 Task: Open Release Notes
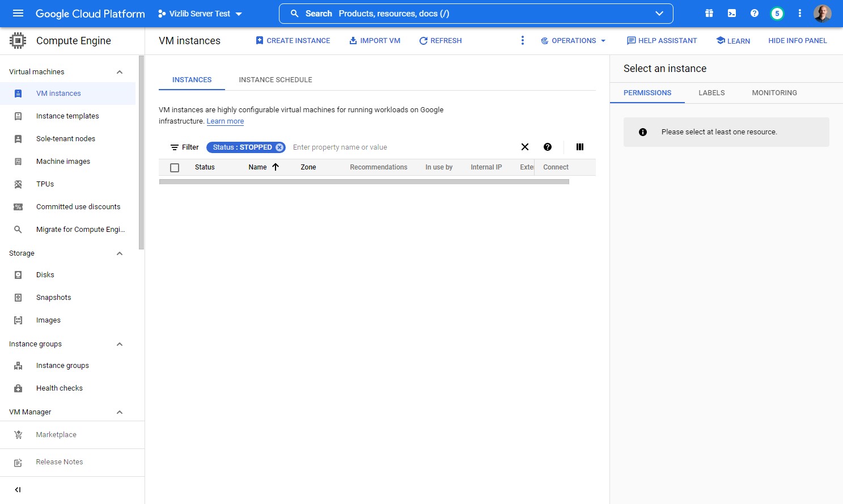(x=72, y=462)
